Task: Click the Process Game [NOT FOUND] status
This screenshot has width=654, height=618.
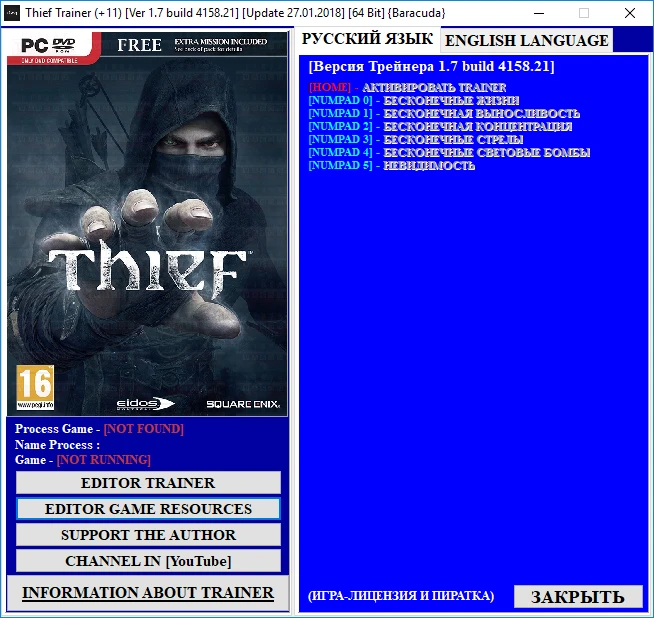Action: click(x=99, y=429)
